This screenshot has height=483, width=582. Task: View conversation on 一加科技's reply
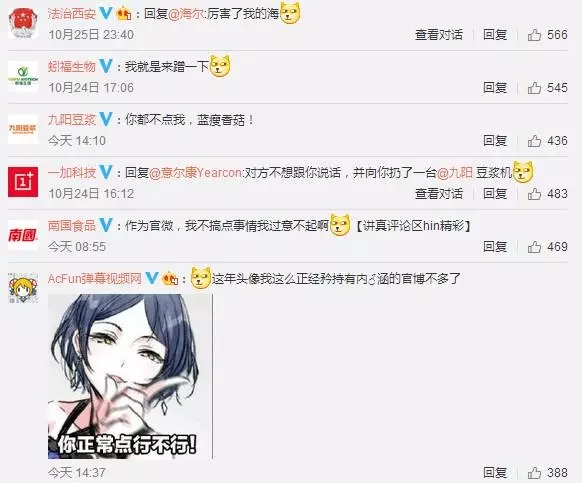(439, 194)
